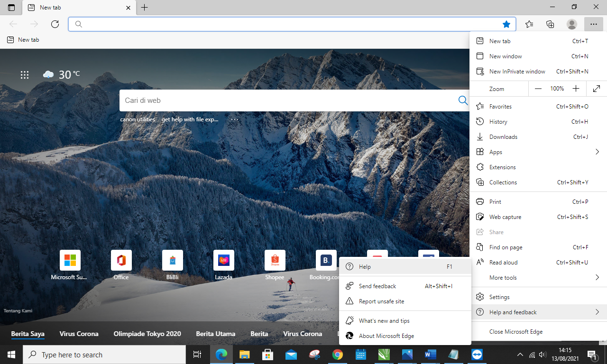Open the apps grid launcher on the page

coord(24,75)
